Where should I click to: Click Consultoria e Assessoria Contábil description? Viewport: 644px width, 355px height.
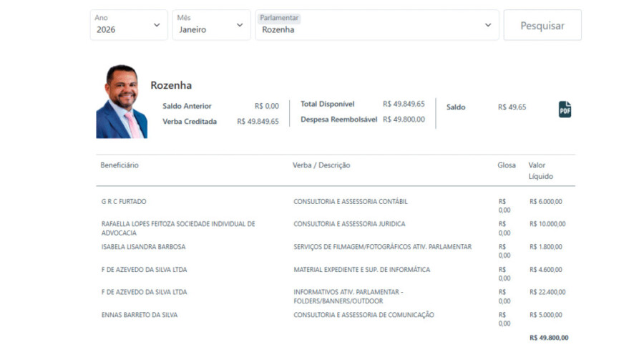[x=351, y=202]
